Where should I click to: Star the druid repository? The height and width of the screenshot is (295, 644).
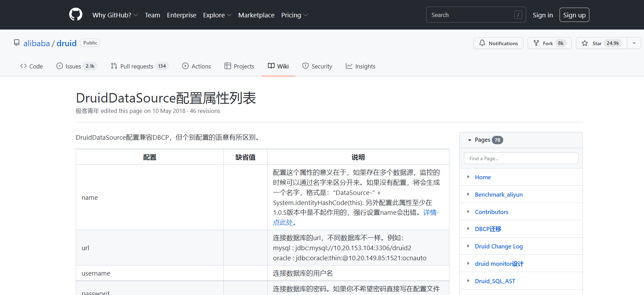tap(601, 43)
